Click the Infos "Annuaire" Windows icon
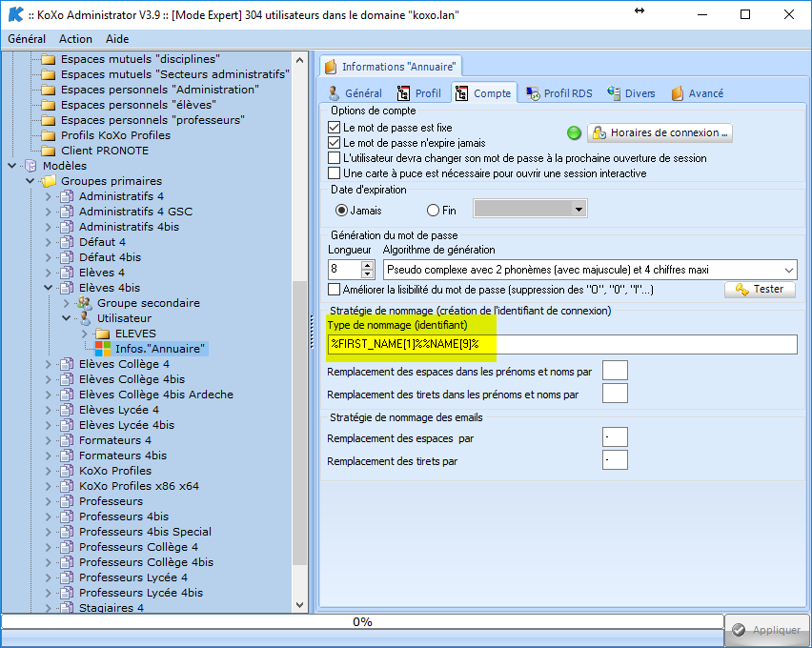812x648 pixels. pos(103,349)
